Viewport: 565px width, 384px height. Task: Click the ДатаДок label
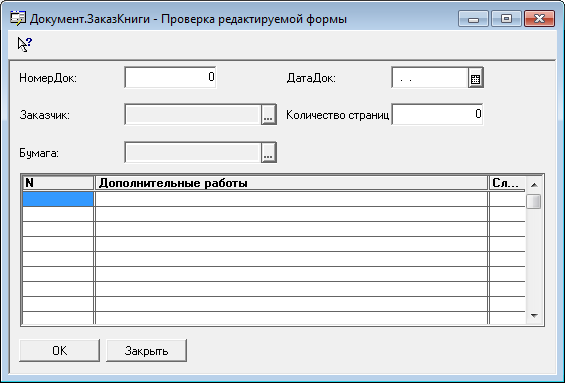point(311,78)
